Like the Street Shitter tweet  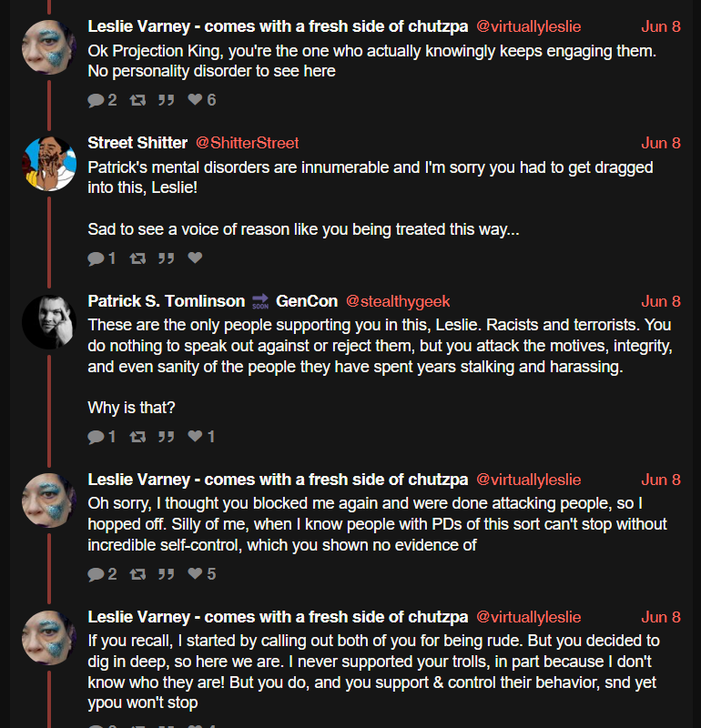pyautogui.click(x=195, y=258)
